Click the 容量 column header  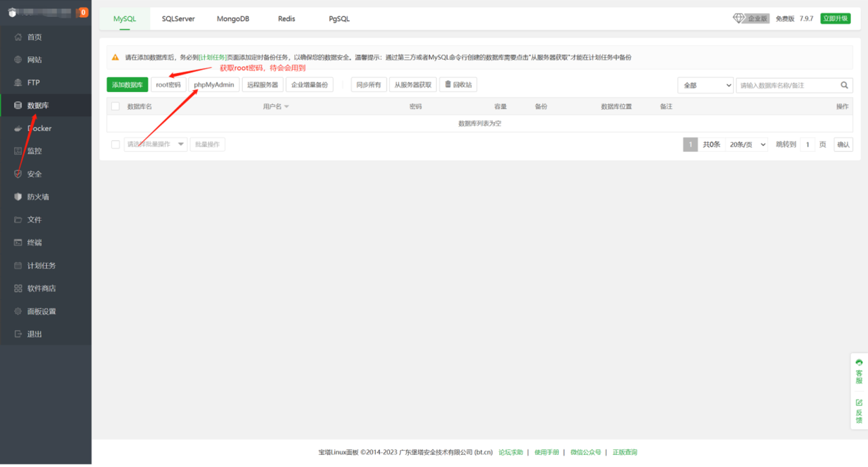500,107
